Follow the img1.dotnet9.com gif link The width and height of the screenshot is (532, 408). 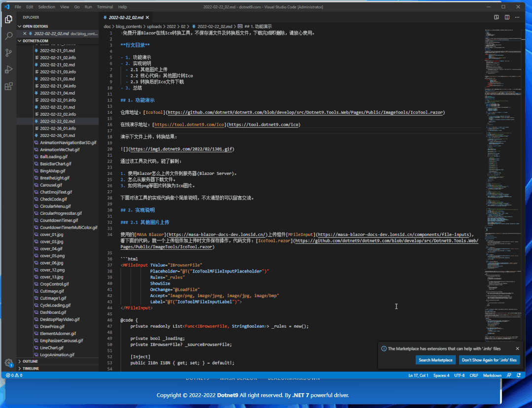[181, 149]
